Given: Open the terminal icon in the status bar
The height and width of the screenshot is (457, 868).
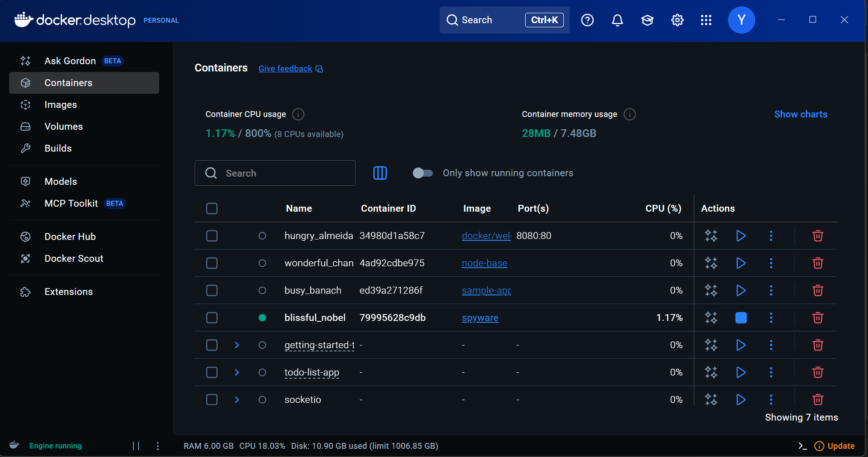Looking at the screenshot, I should 803,446.
